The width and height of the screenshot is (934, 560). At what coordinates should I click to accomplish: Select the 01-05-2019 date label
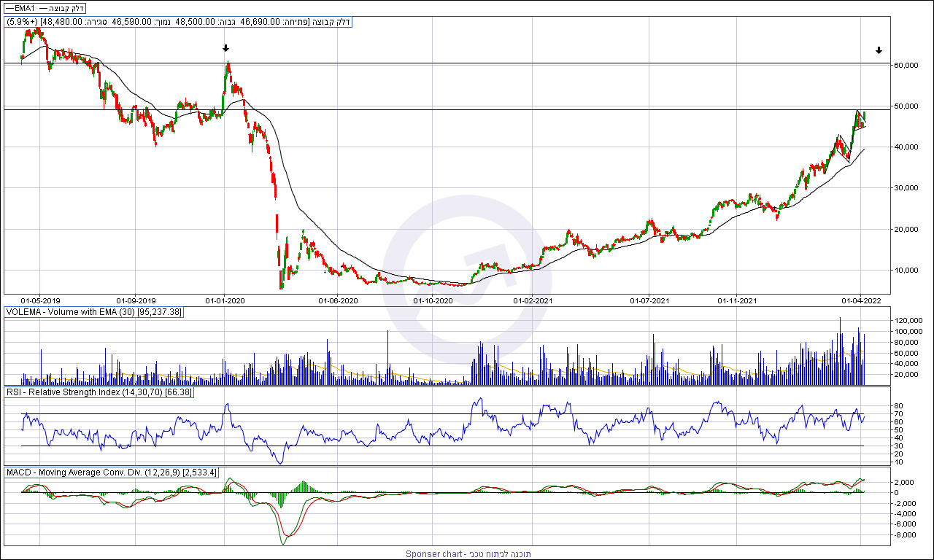[40, 300]
